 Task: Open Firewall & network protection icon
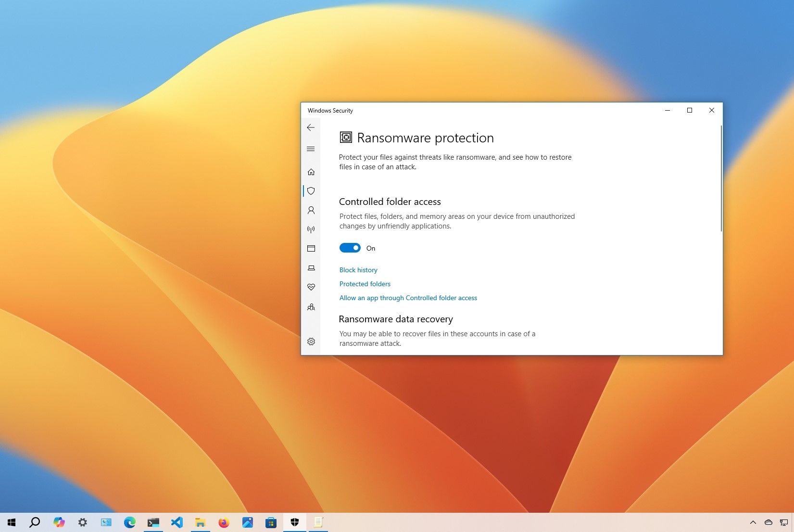(311, 229)
